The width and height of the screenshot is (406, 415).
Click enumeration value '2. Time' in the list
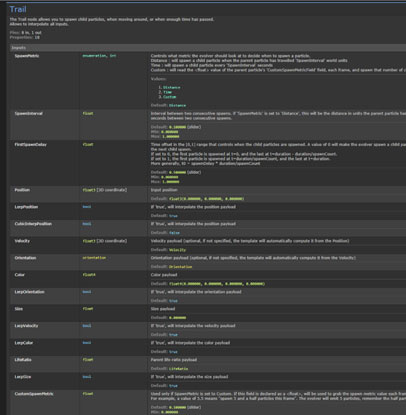coord(165,92)
